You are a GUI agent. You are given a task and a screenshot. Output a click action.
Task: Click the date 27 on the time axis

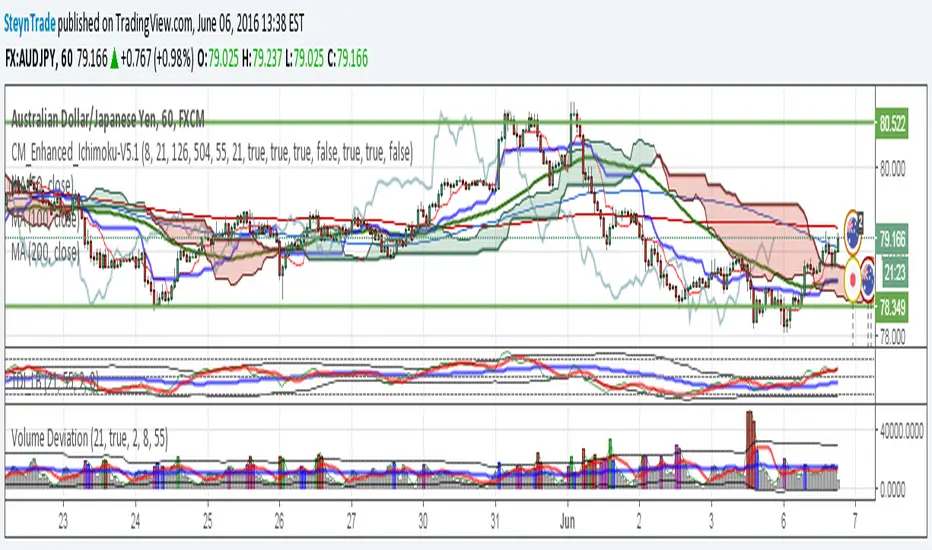tap(351, 521)
